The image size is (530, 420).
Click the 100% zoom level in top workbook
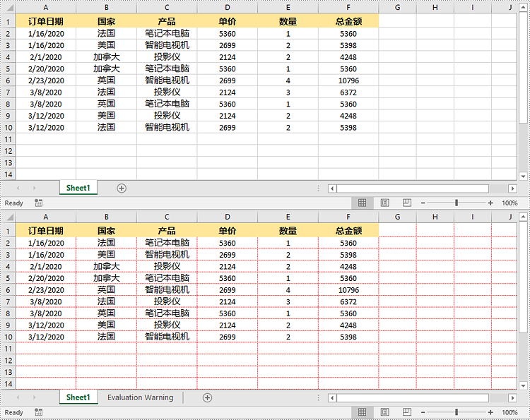(x=510, y=203)
